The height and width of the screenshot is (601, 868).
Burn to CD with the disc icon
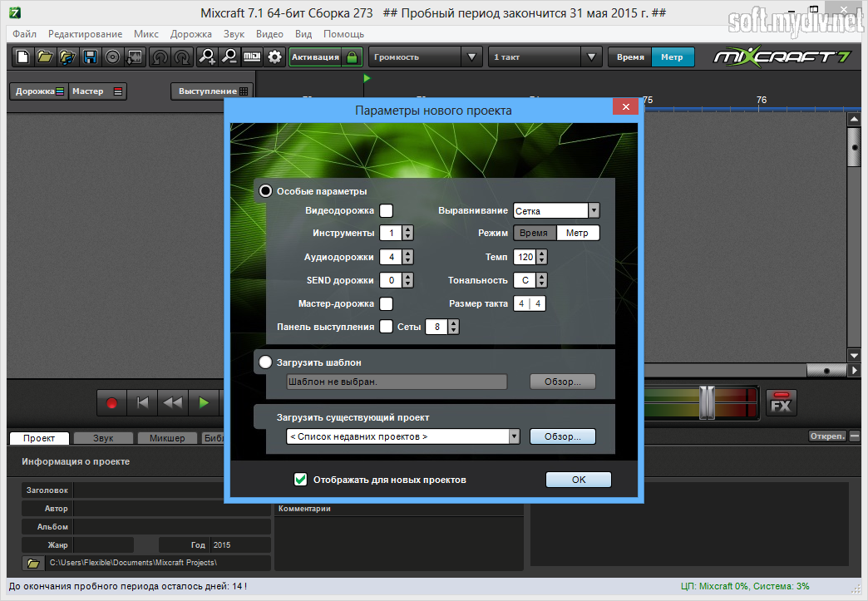112,57
